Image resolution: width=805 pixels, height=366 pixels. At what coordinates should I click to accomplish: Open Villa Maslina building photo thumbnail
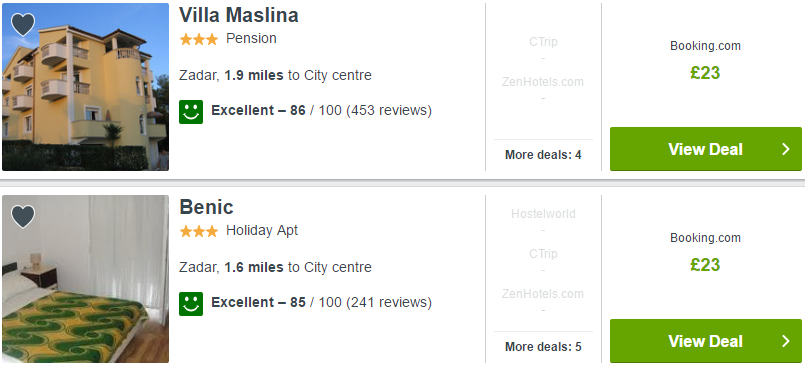[85, 87]
